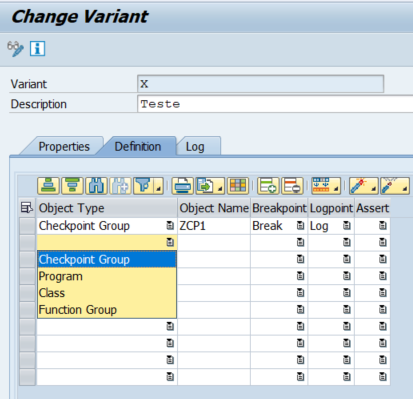Print the table with printer icon
This screenshot has width=413, height=399.
(x=183, y=186)
